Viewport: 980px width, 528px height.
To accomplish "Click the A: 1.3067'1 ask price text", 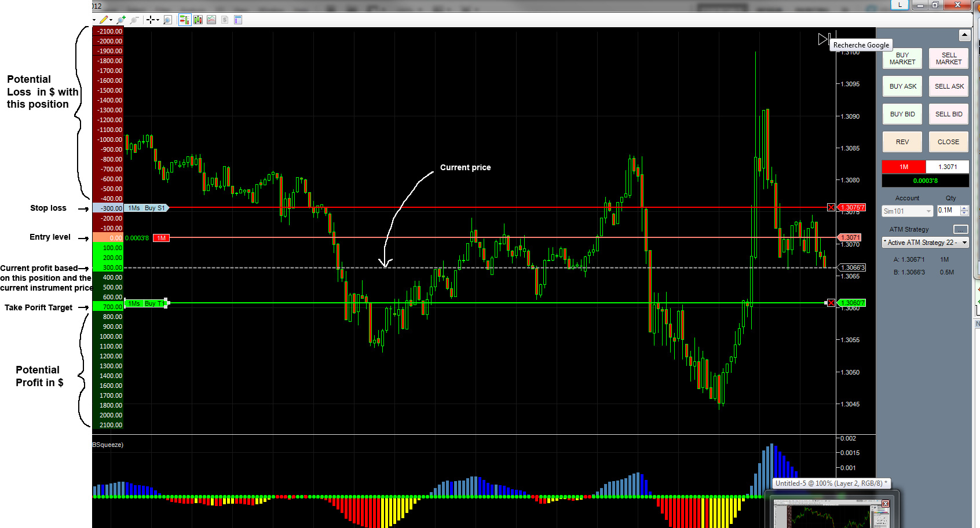I will [x=909, y=259].
